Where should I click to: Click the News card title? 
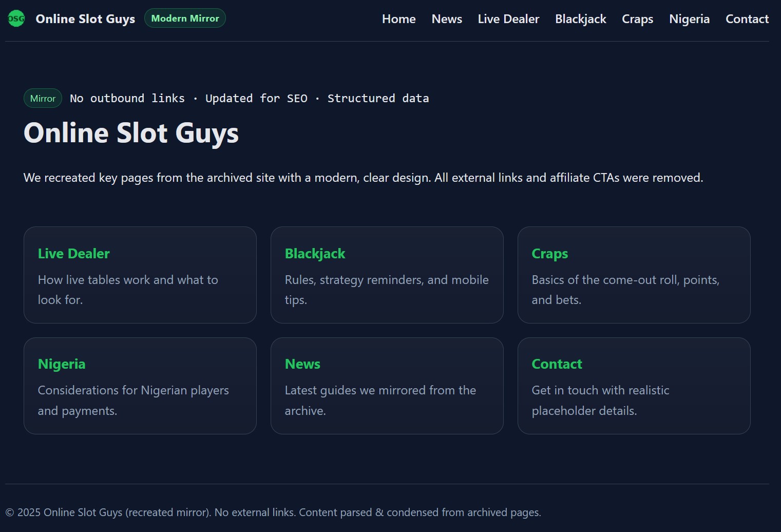302,364
